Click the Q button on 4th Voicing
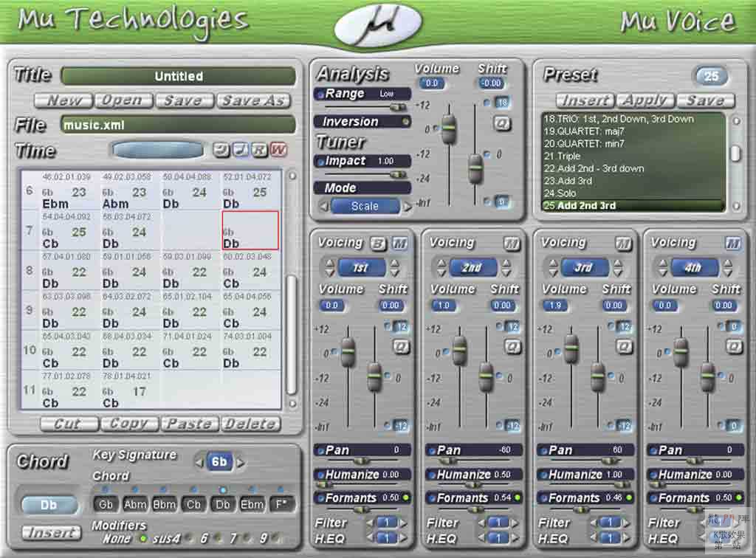Image resolution: width=756 pixels, height=558 pixels. point(734,346)
